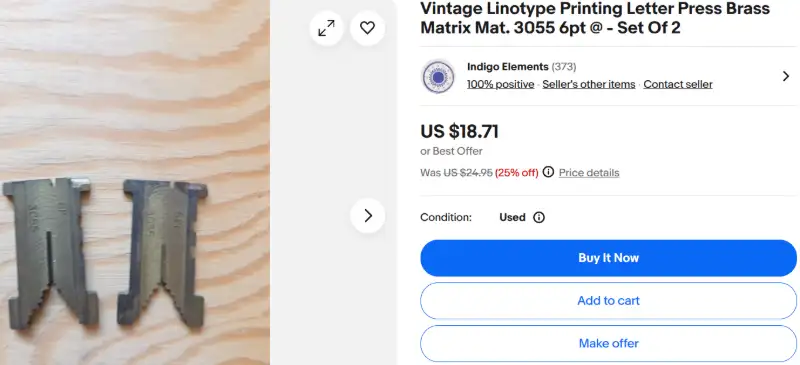The image size is (800, 365).
Task: Click Indigo Elements seller logo
Action: [438, 77]
